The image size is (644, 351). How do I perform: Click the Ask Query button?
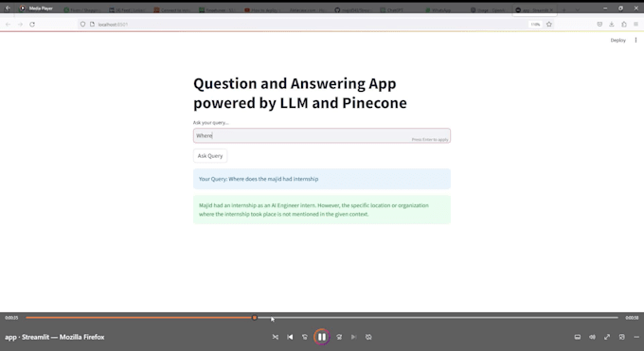tap(210, 156)
